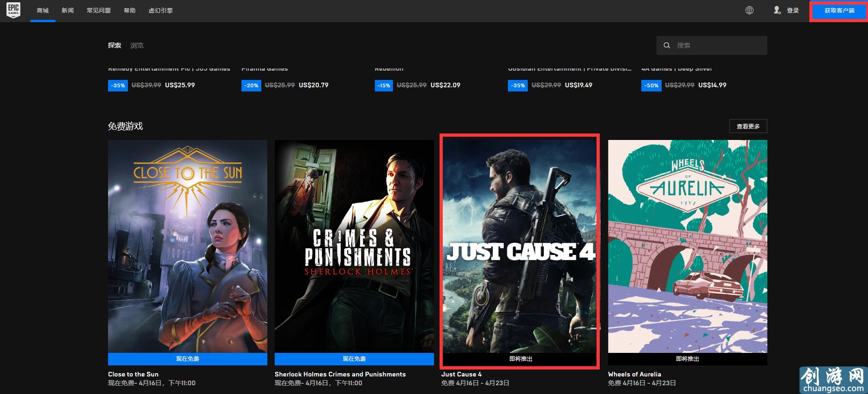Screen dimensions: 868x394
Task: Click 现在免费 bar under Close to the Sun
Action: click(187, 359)
